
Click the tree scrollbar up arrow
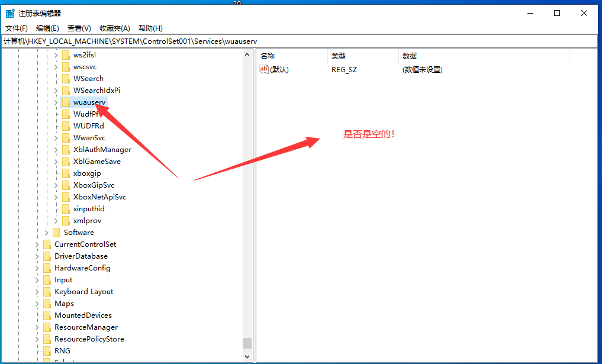[247, 55]
